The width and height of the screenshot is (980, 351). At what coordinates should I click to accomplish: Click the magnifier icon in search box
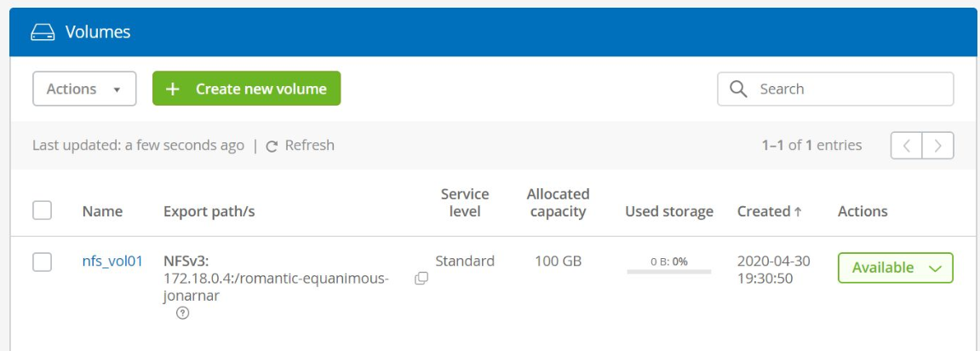pos(738,89)
